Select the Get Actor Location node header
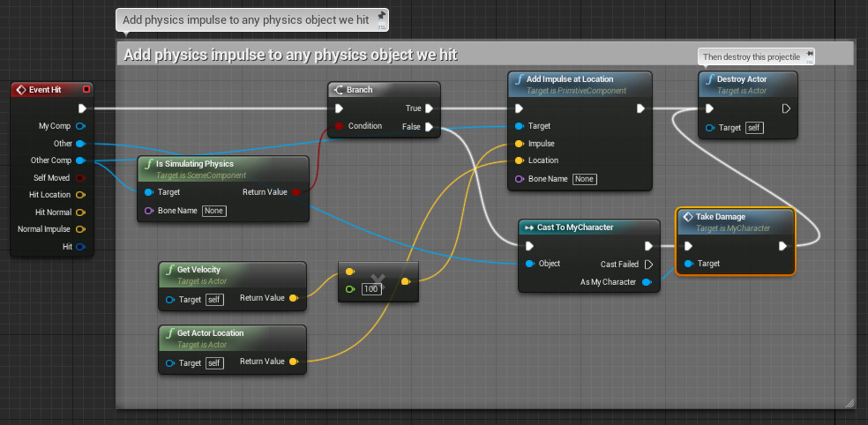This screenshot has height=425, width=868. pos(233,338)
